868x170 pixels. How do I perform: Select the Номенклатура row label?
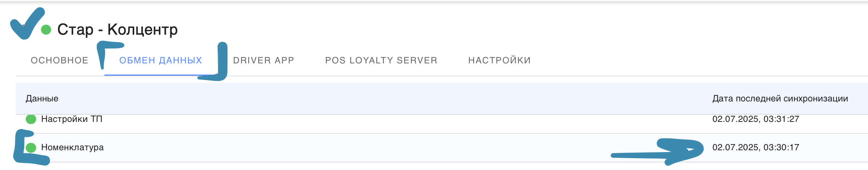72,148
